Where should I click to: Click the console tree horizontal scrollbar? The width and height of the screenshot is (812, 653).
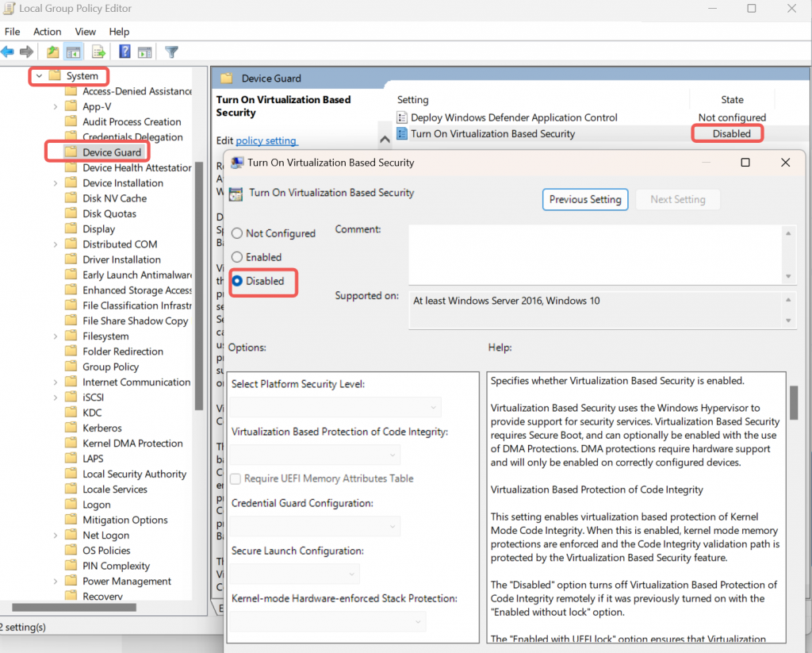(x=74, y=607)
